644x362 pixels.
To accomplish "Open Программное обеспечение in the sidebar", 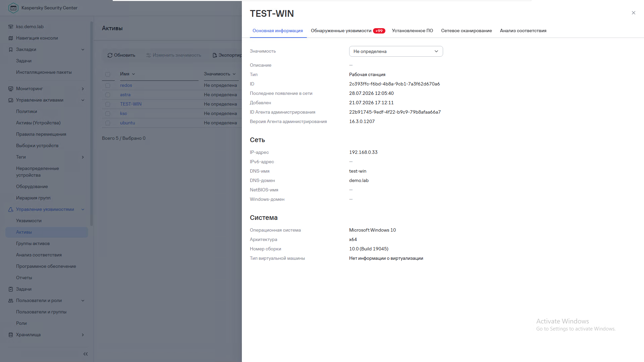I will tap(46, 266).
